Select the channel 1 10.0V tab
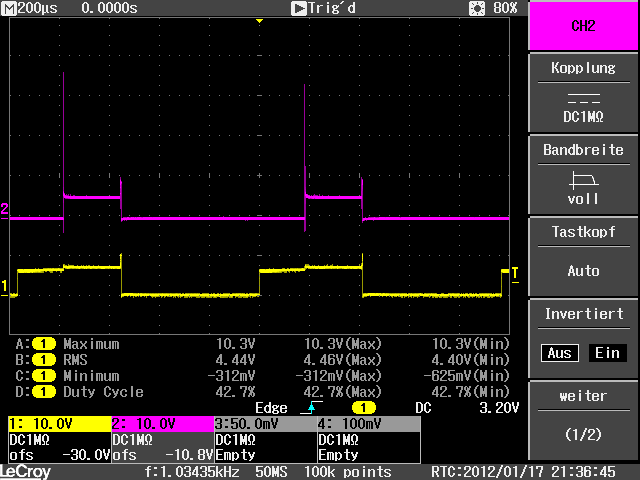Viewport: 640px width, 480px height. pyautogui.click(x=58, y=424)
